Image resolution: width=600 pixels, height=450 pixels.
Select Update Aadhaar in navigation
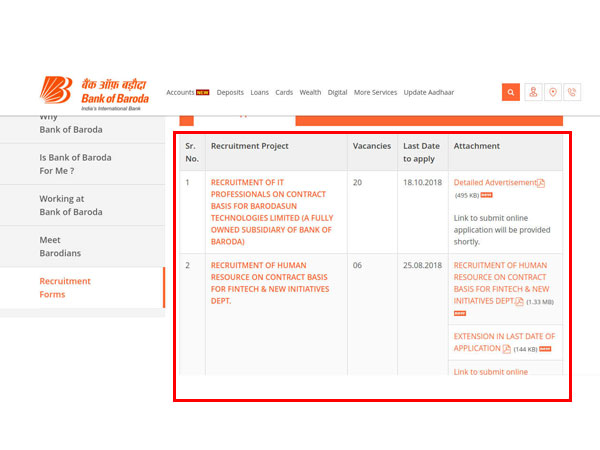point(429,92)
